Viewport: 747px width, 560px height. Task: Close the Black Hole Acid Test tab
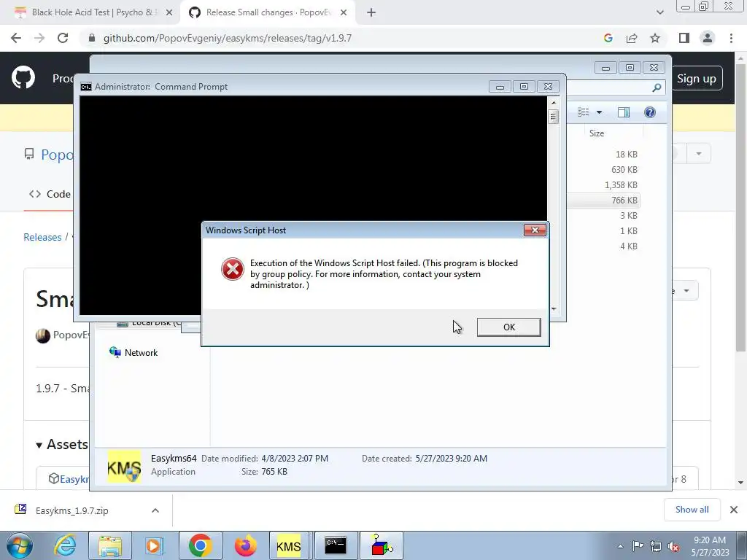[169, 13]
